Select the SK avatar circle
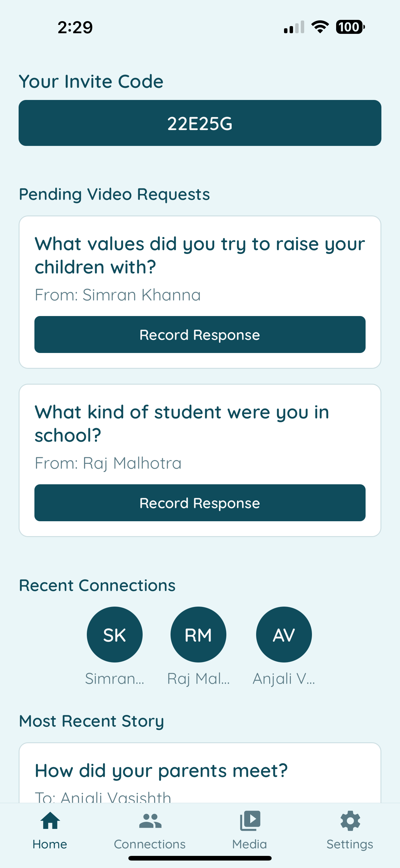This screenshot has width=400, height=868. pos(114,635)
